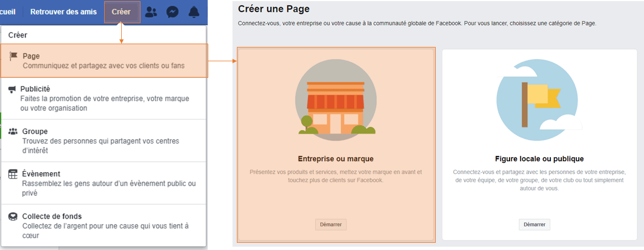Click the Entreprise ou marque title

(335, 159)
